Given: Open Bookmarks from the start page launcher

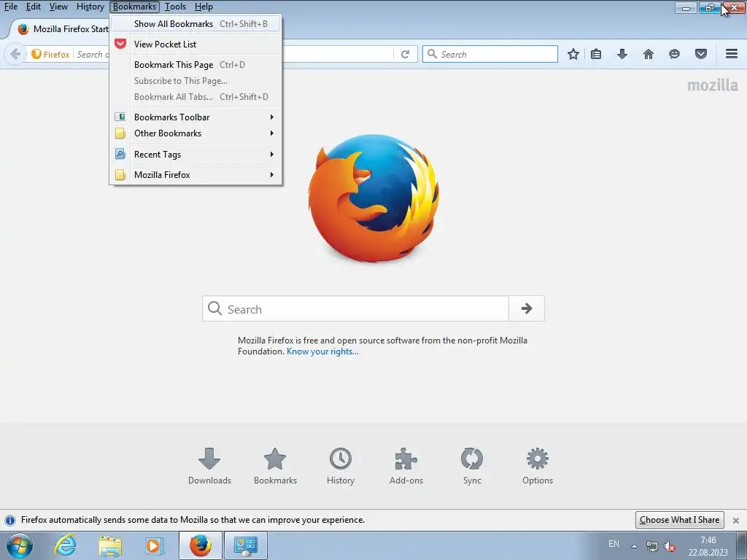Looking at the screenshot, I should point(275,466).
